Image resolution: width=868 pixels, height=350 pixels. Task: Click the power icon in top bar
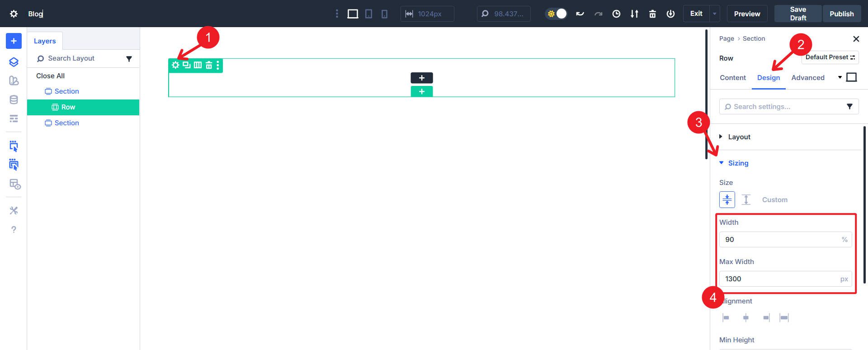pyautogui.click(x=670, y=14)
